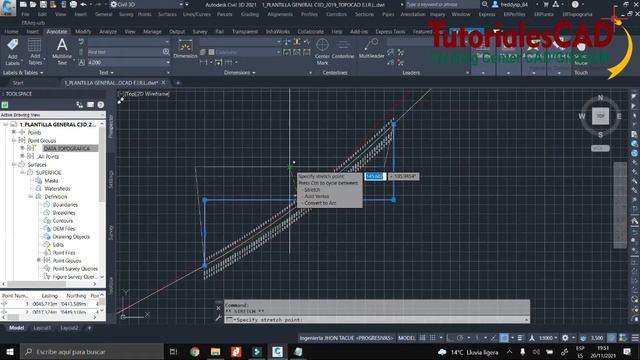Screen dimensions: 640x360
Task: Open the Alignments menu
Action: (x=280, y=14)
